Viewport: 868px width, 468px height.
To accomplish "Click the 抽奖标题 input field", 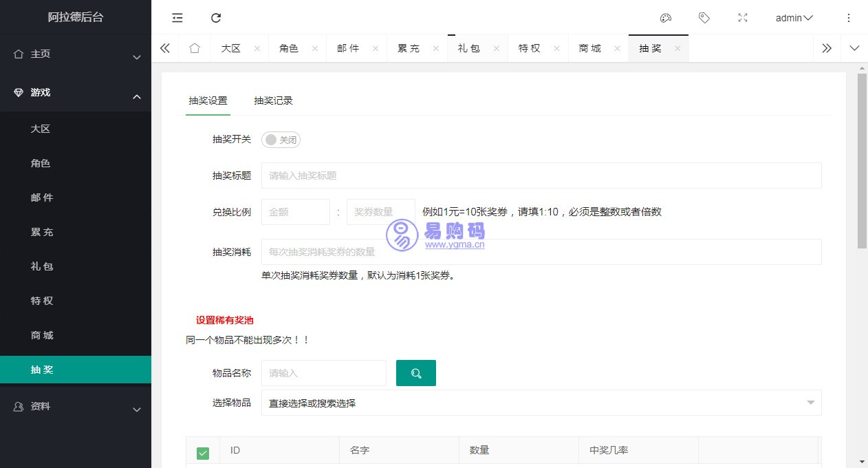I will (x=541, y=175).
